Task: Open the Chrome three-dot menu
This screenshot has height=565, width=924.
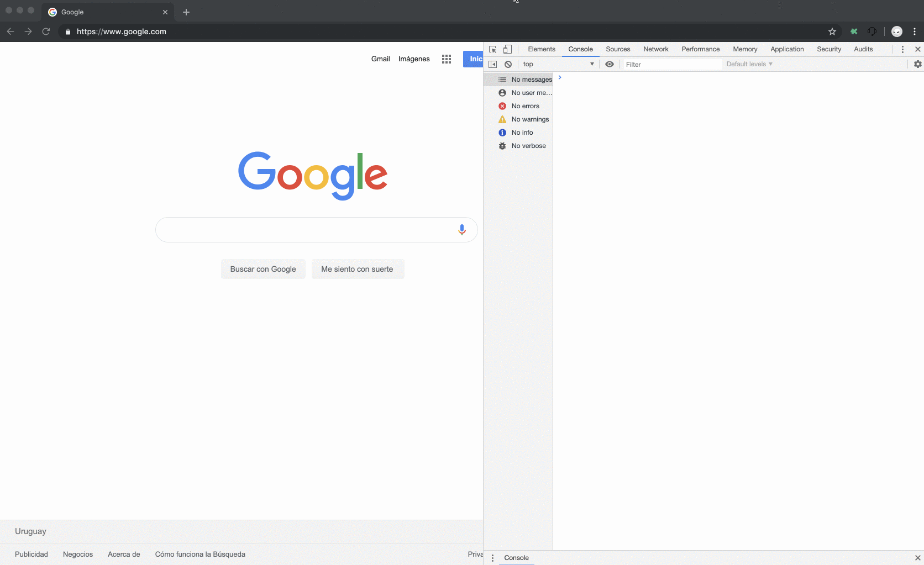Action: 915,31
